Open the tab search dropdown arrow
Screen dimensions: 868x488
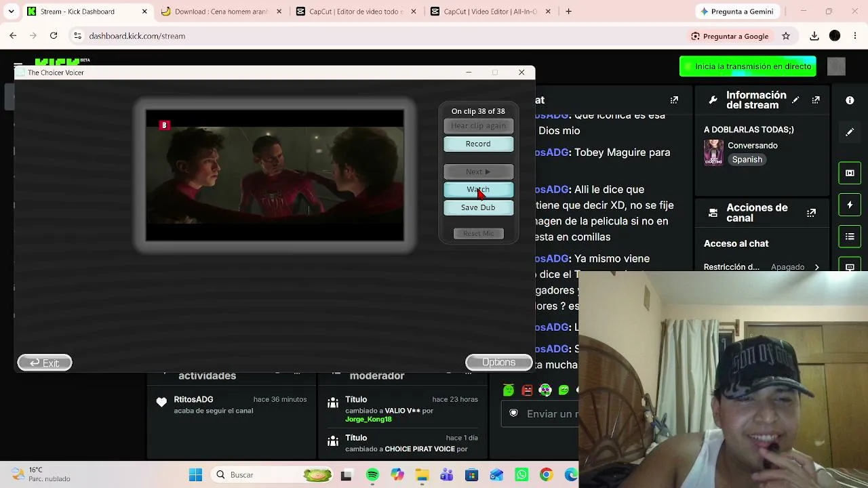tap(11, 12)
